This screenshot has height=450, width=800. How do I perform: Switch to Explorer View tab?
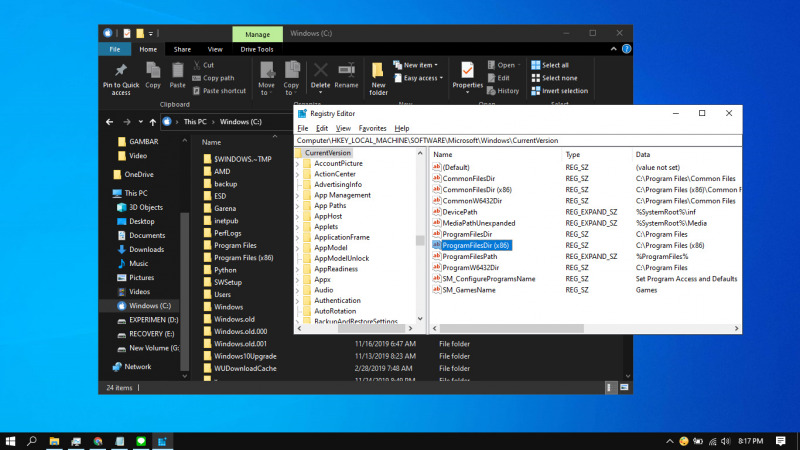tap(215, 49)
